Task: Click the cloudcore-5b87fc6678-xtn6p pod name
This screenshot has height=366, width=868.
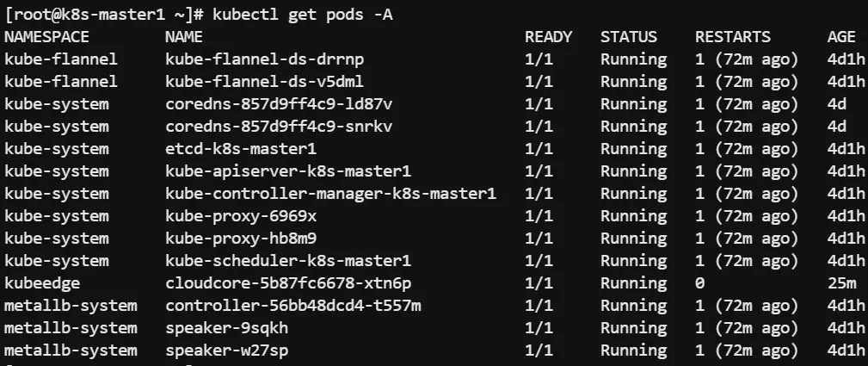Action: 288,283
